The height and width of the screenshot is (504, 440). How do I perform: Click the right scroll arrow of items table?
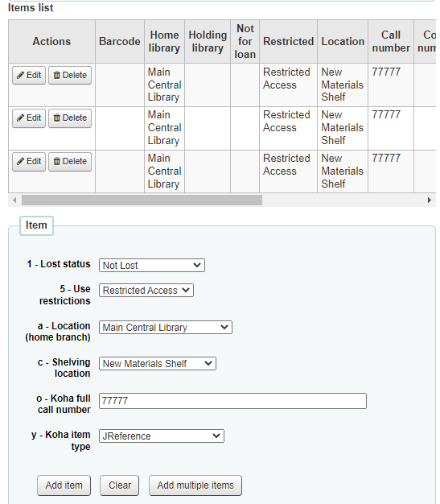click(430, 200)
